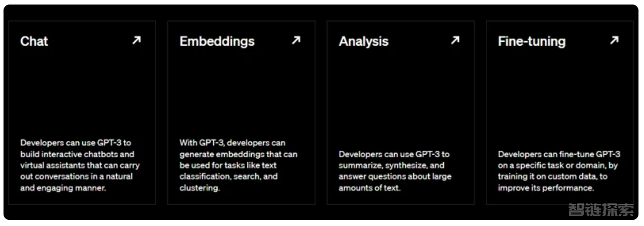Click the Chinese watermark logo text
This screenshot has height=226, width=644.
(x=601, y=210)
